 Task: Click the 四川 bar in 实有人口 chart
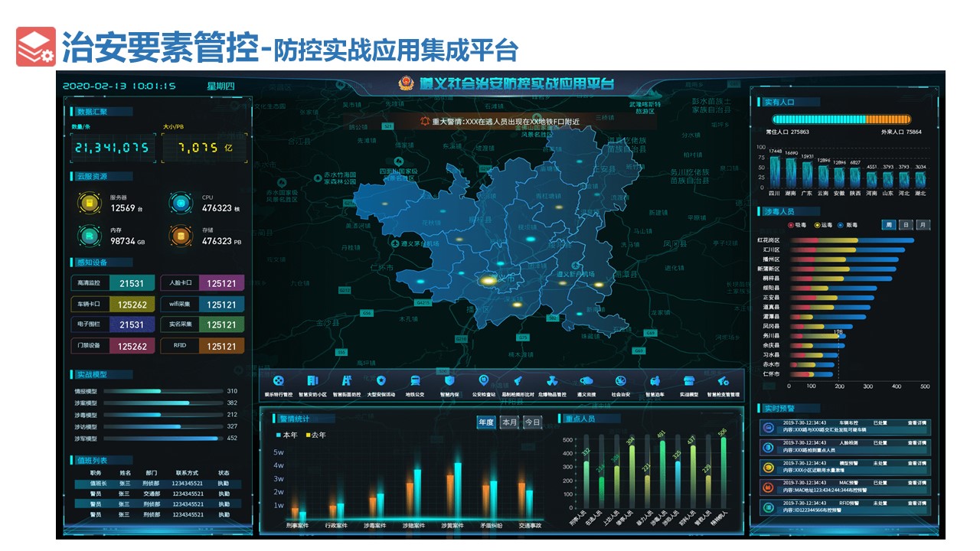(x=775, y=172)
